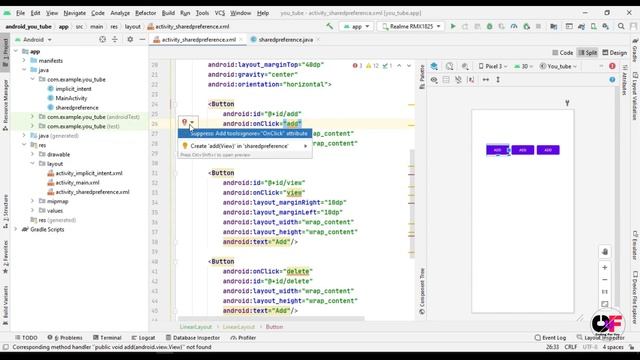Open the Android project view dropdown
The image size is (640, 360).
point(33,40)
